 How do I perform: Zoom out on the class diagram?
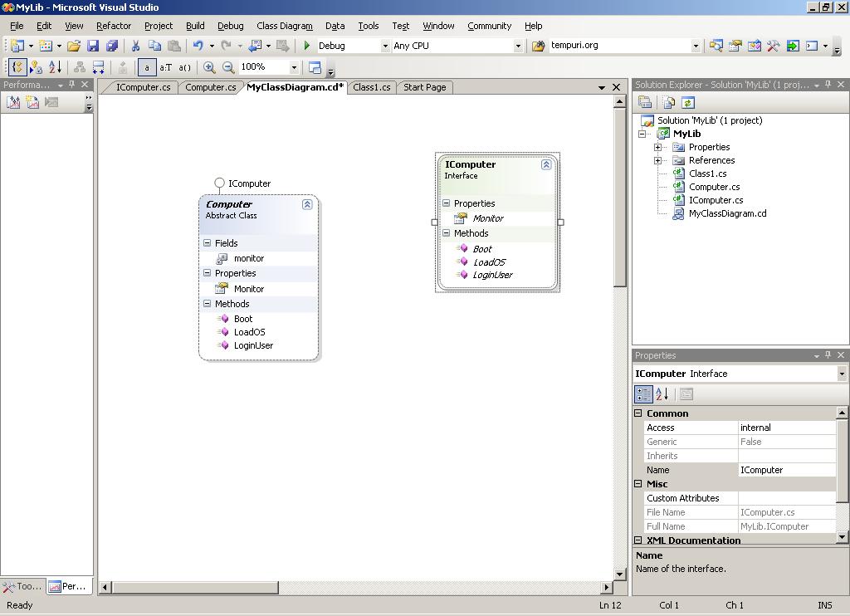pyautogui.click(x=228, y=67)
